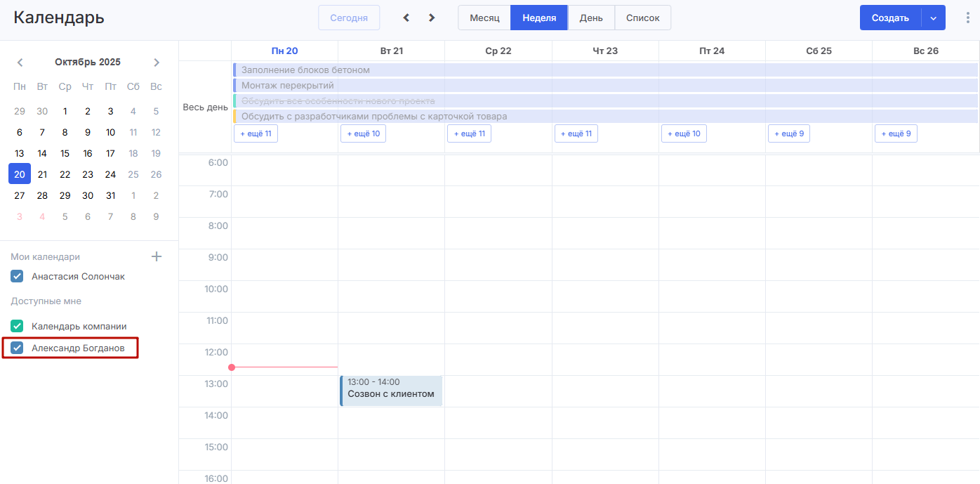Expand the Создать dropdown arrow
Viewport: 980px width, 484px height.
pos(933,18)
